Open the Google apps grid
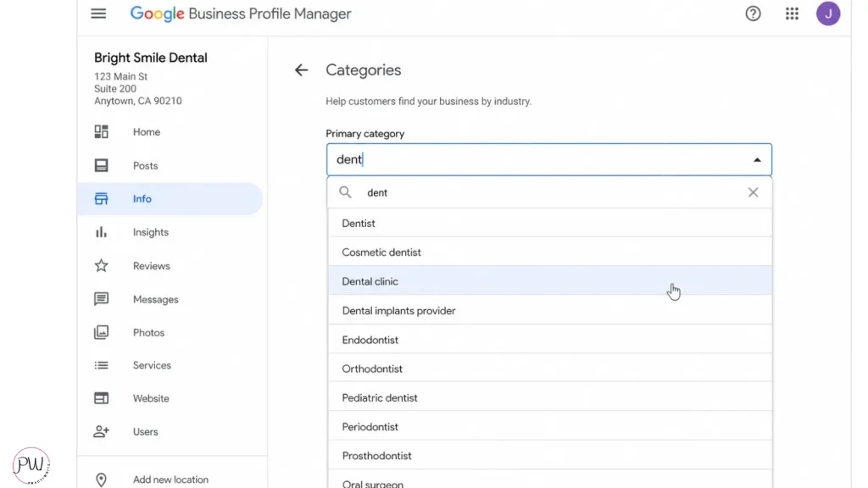The width and height of the screenshot is (868, 488). pyautogui.click(x=792, y=14)
